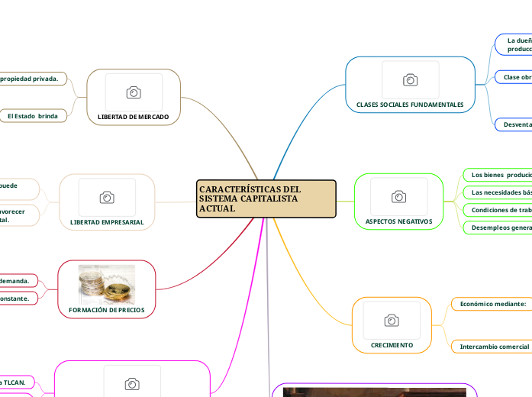Click the camera icon in the bottom-left magenta node
Image resolution: width=532 pixels, height=397 pixels.
tap(132, 383)
